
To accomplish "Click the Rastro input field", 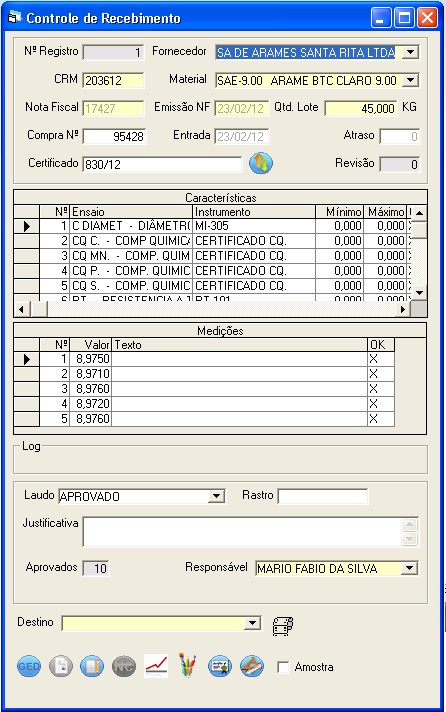I will click(323, 496).
